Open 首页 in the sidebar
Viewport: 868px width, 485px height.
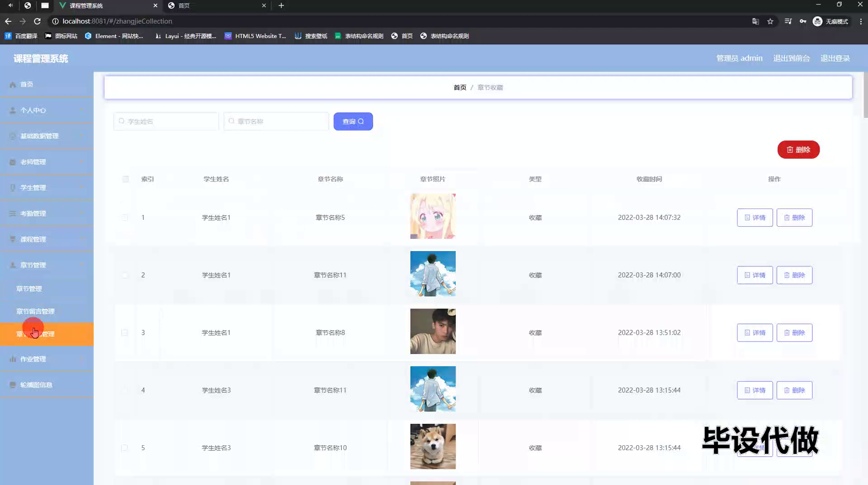[47, 84]
